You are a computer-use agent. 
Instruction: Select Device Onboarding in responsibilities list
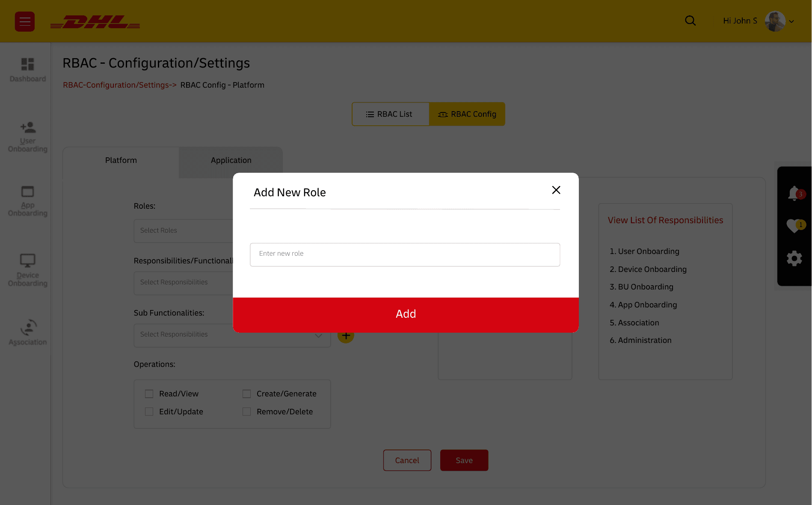click(x=648, y=269)
